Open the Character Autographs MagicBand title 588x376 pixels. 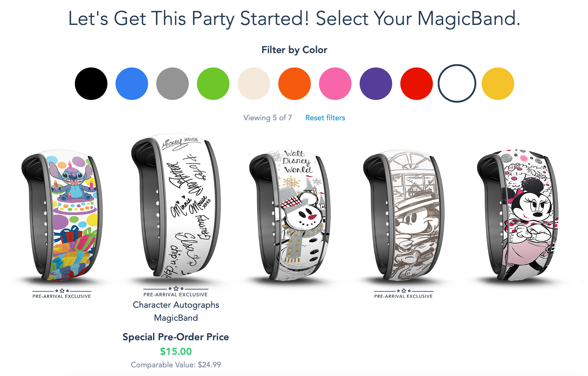click(x=176, y=311)
